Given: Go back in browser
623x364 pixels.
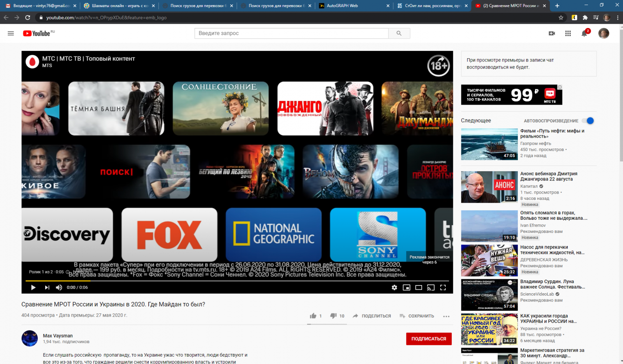Looking at the screenshot, I should point(6,17).
